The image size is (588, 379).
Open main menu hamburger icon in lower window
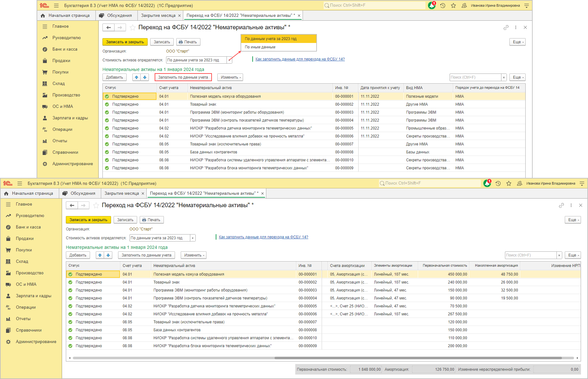tap(20, 184)
